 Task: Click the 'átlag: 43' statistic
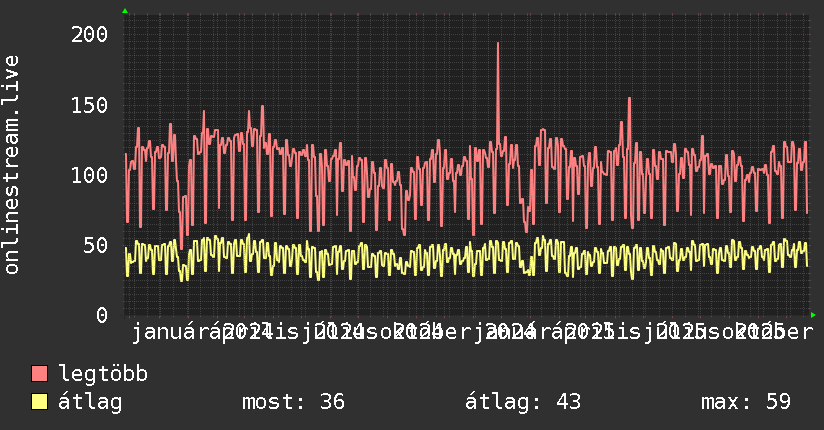tap(523, 402)
